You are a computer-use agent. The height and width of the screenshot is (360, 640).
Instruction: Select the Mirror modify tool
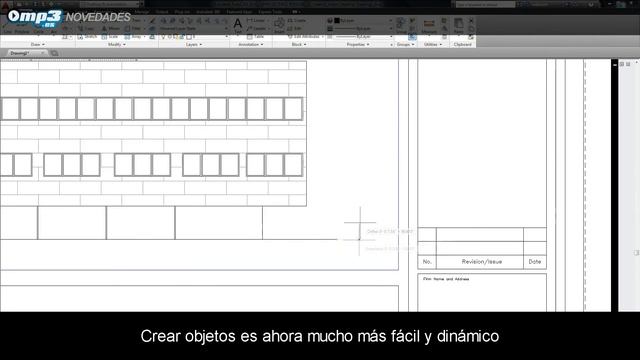[x=111, y=29]
